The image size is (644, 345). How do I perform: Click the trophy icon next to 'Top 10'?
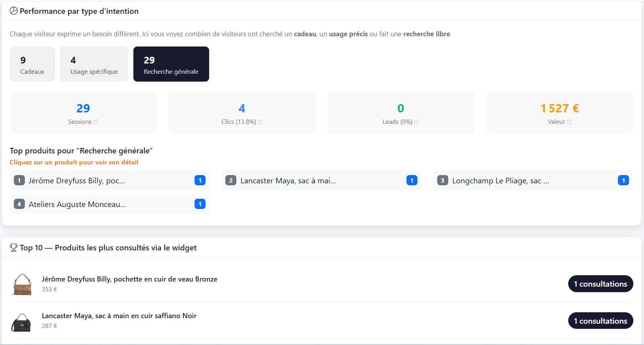click(13, 248)
